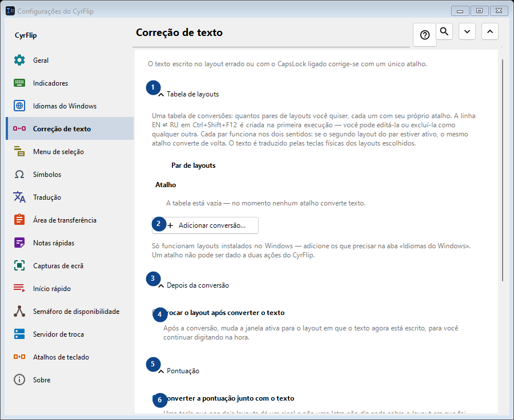The width and height of the screenshot is (514, 420).
Task: Toggle 'Trocar o layout após converter o texto'
Action: [219, 313]
